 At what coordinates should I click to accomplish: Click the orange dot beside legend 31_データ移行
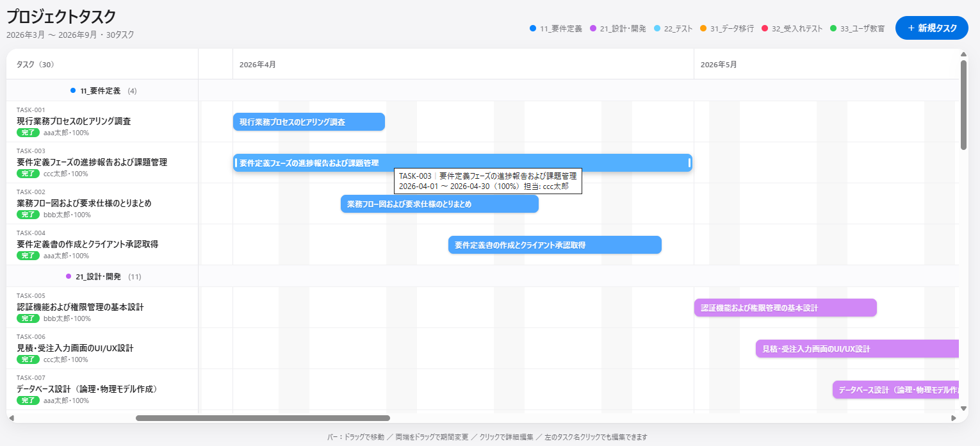tap(703, 28)
